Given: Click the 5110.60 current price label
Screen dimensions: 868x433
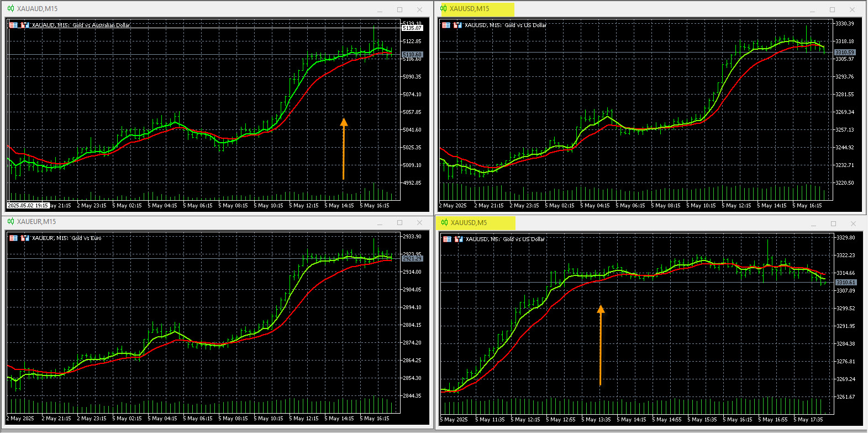Looking at the screenshot, I should click(x=412, y=55).
